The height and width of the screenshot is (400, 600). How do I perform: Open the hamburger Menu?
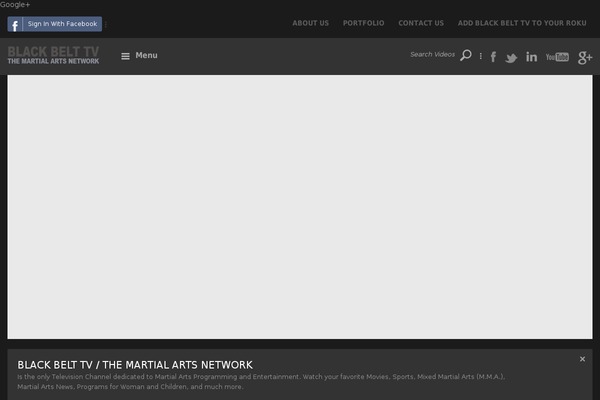pyautogui.click(x=139, y=56)
